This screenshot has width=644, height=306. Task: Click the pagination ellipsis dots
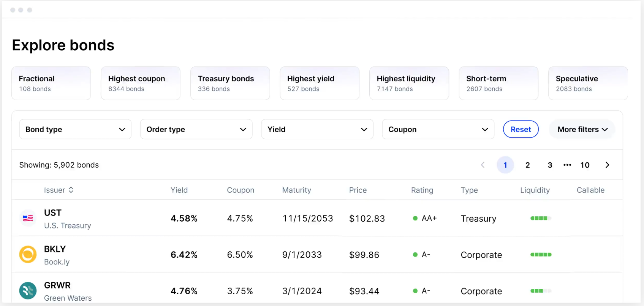click(x=567, y=165)
